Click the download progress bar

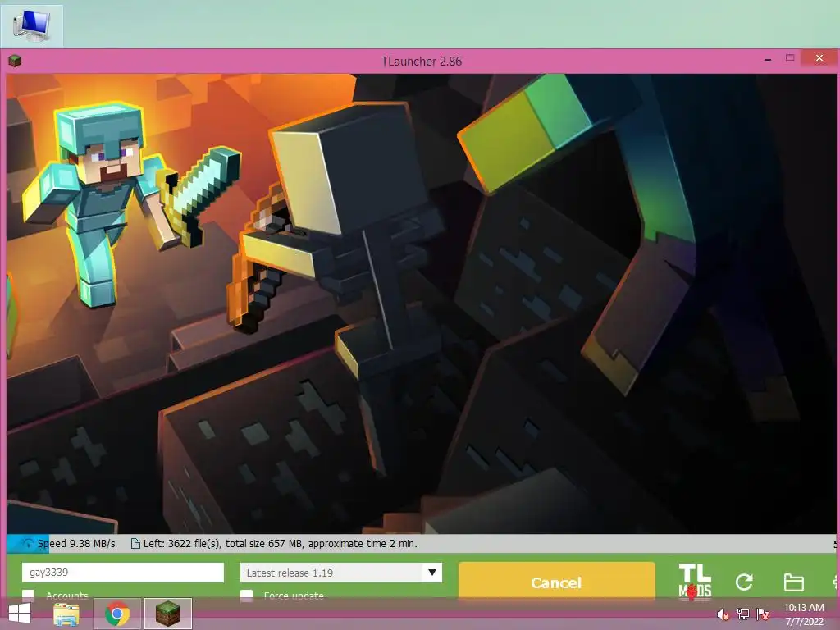point(421,544)
